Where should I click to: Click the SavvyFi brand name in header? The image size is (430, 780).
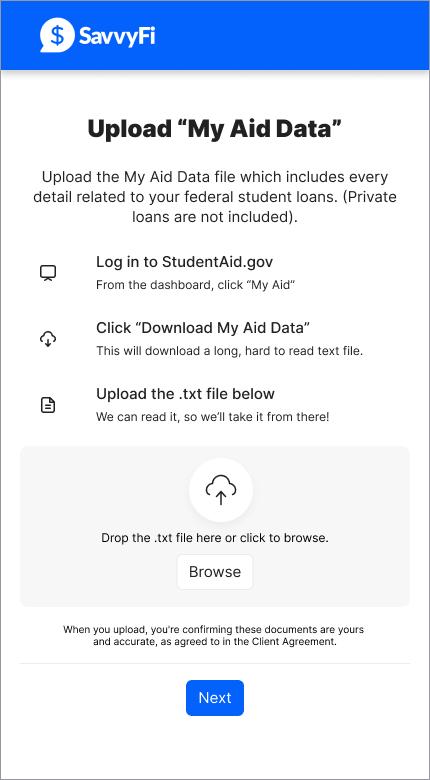(117, 36)
